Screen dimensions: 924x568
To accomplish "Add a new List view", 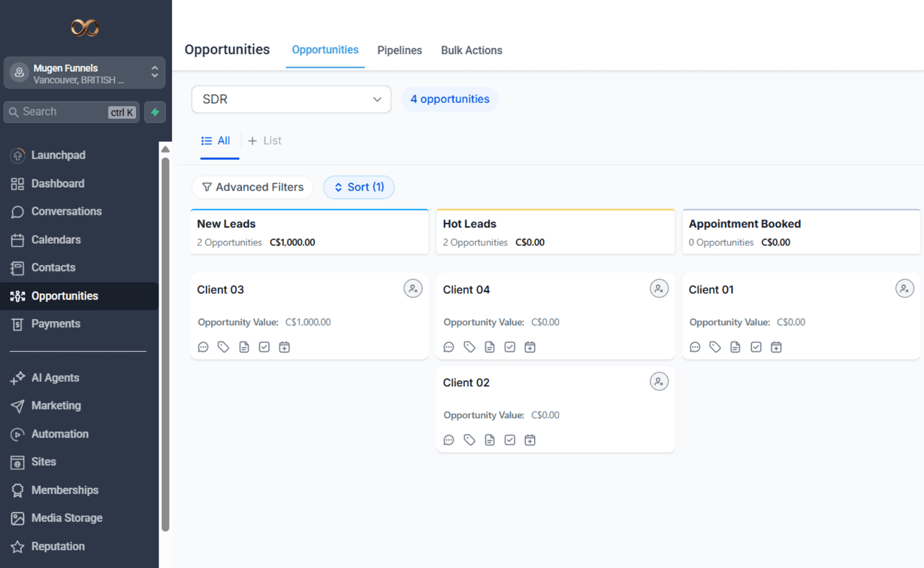I will [x=265, y=141].
